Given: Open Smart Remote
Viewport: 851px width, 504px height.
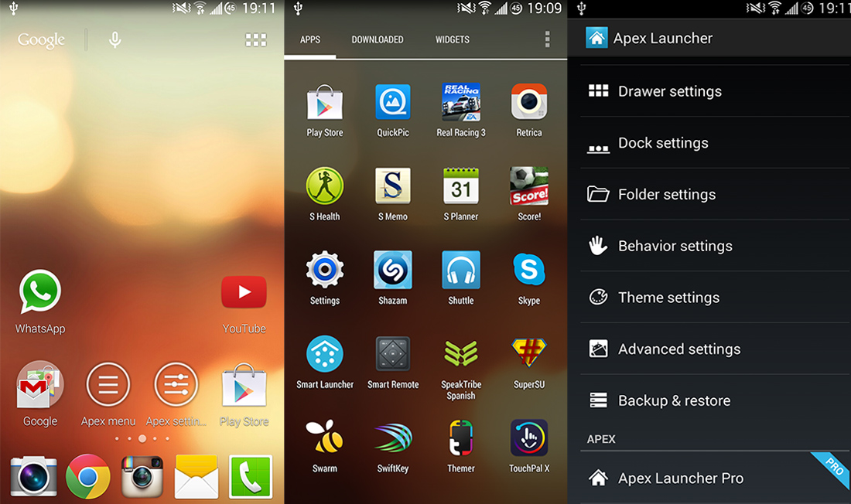Looking at the screenshot, I should (392, 357).
